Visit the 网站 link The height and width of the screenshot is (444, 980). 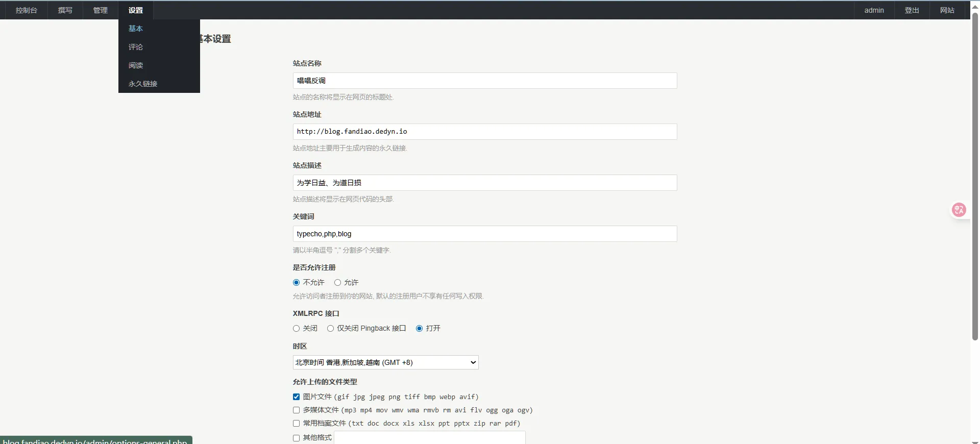(947, 10)
